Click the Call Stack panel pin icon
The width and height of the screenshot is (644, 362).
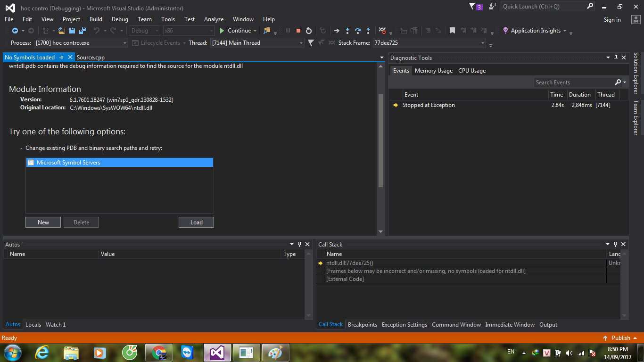(x=616, y=244)
